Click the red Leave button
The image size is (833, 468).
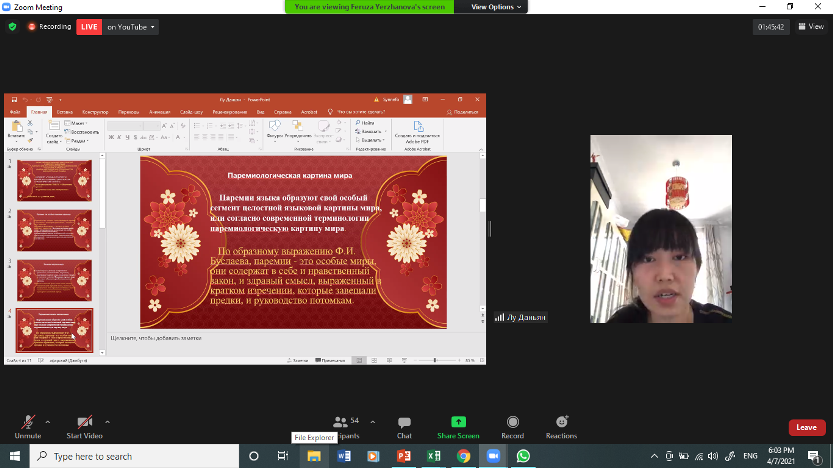(x=806, y=427)
